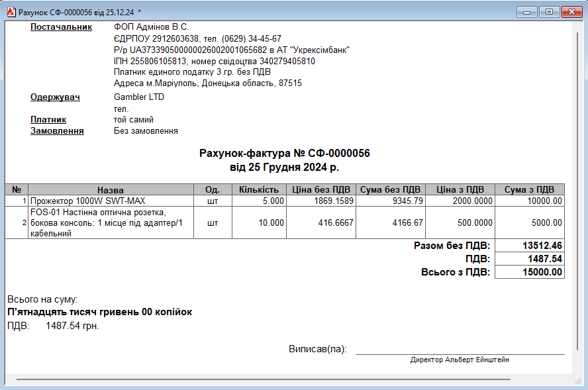Click the Сума з ПДВ column header
The width and height of the screenshot is (588, 390).
click(x=529, y=190)
